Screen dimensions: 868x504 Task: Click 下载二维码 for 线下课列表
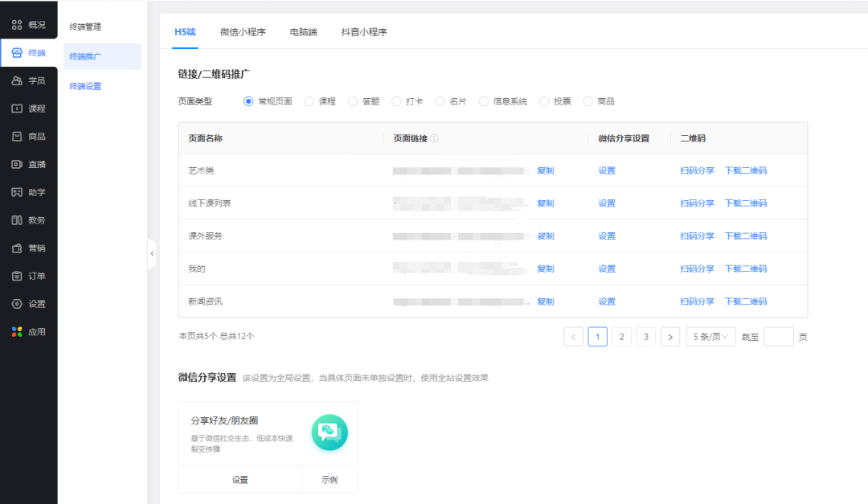click(x=745, y=203)
